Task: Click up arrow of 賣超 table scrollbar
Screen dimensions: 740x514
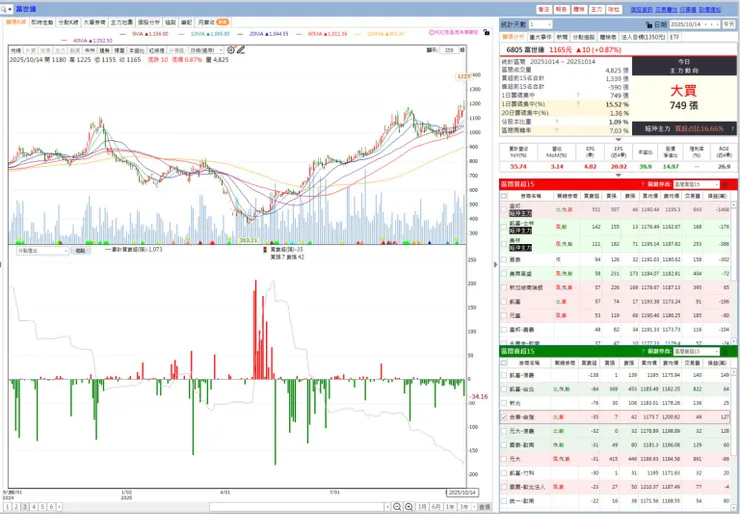Action: coord(733,373)
